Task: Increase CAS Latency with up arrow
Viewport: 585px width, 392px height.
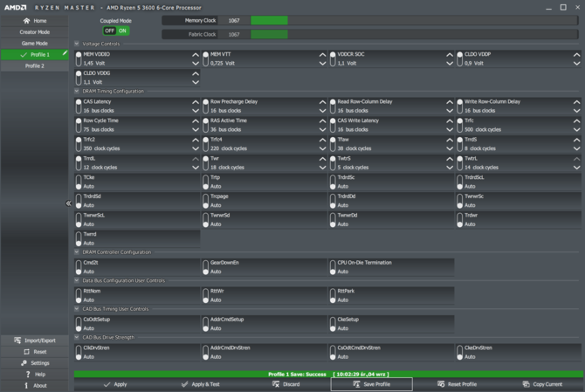Action: [196, 102]
